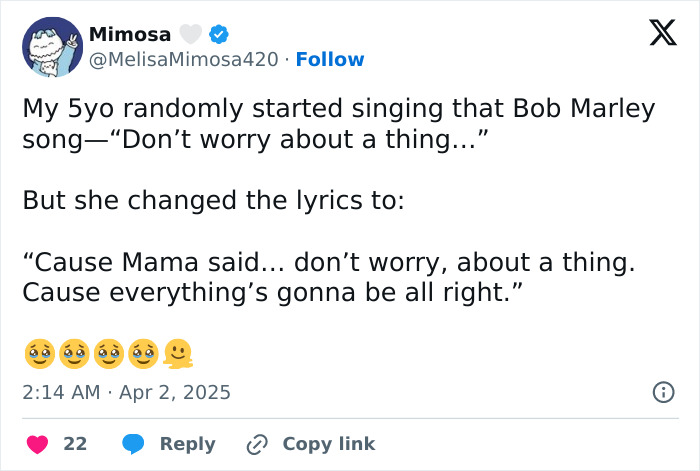Click the chain link icon

tap(258, 444)
